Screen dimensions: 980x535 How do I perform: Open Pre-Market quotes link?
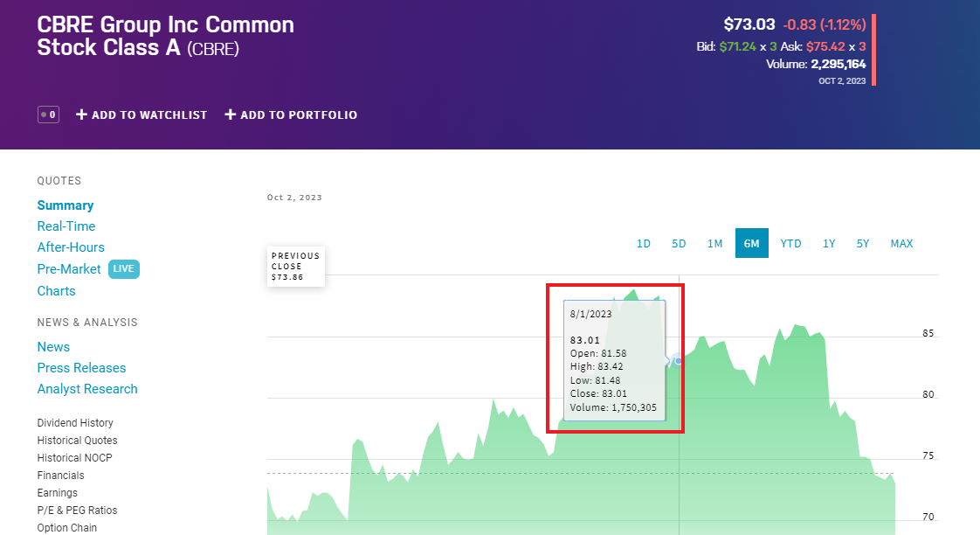pyautogui.click(x=69, y=269)
